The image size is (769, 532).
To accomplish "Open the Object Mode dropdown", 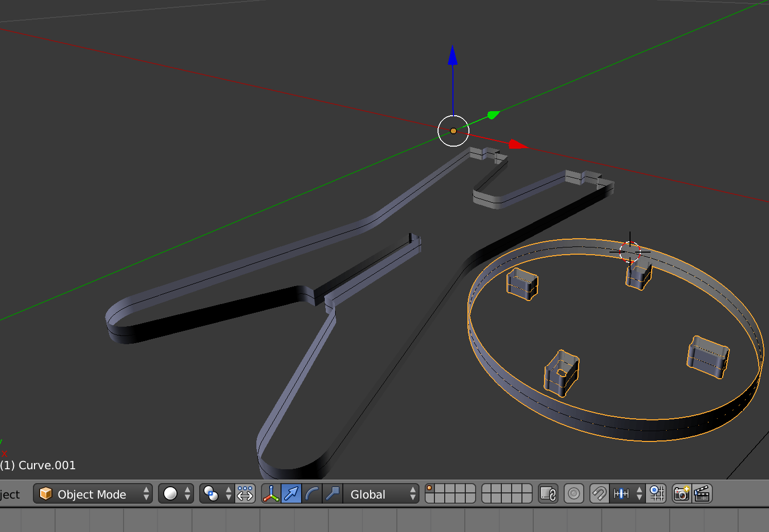I will tap(93, 494).
